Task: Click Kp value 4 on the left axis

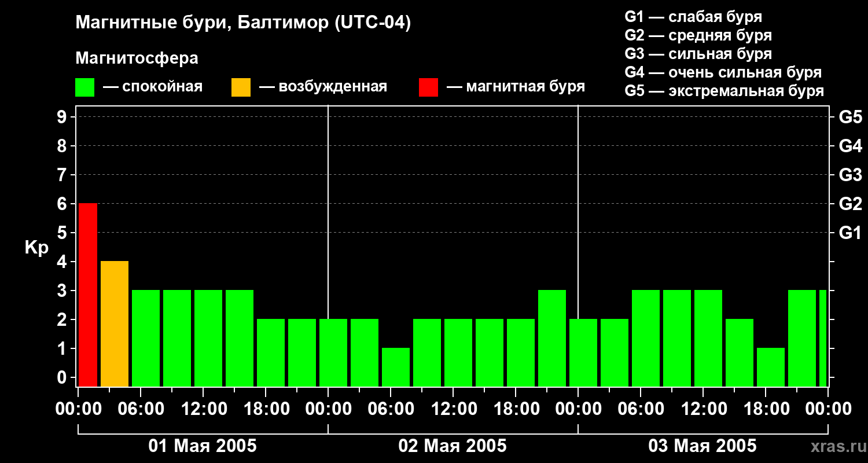Action: (x=63, y=262)
